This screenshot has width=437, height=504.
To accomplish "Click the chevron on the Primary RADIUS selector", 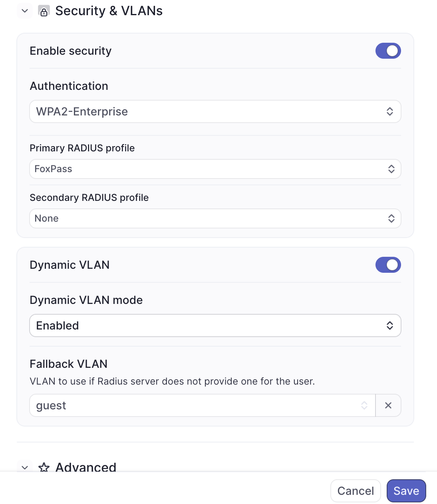I will tap(391, 169).
